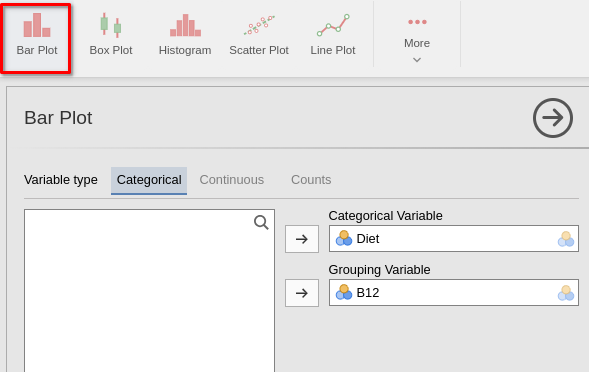Switch to the Continuous variable type

click(x=232, y=180)
